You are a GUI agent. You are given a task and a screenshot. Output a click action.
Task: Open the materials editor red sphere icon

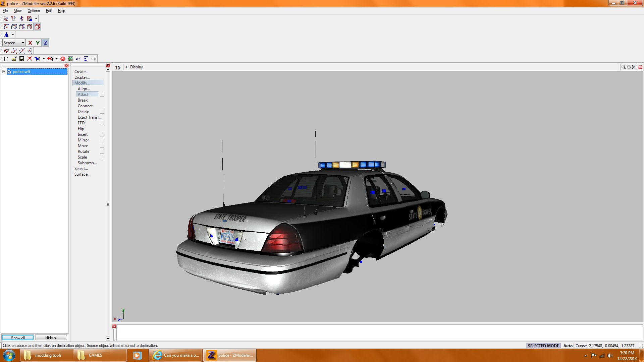63,59
